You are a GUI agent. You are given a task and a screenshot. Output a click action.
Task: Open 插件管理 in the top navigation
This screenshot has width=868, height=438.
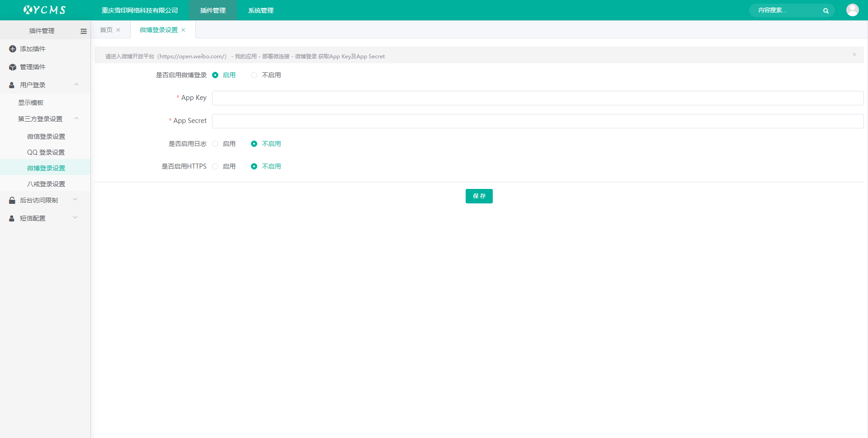(x=213, y=10)
